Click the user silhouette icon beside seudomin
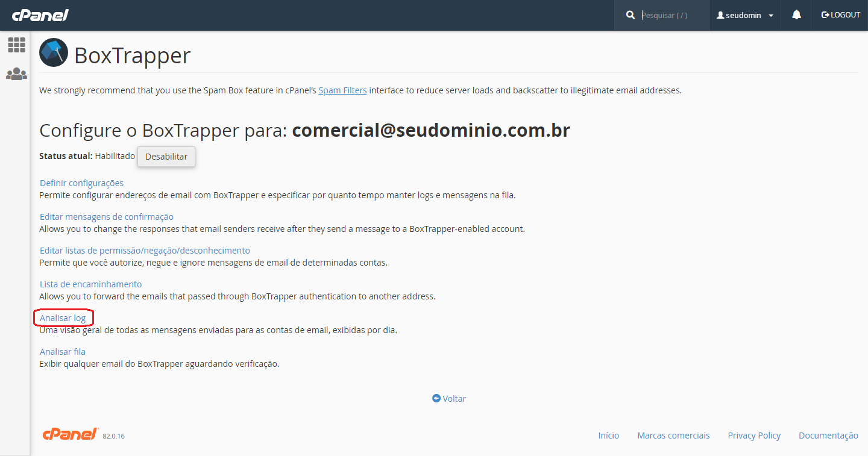 coord(720,15)
